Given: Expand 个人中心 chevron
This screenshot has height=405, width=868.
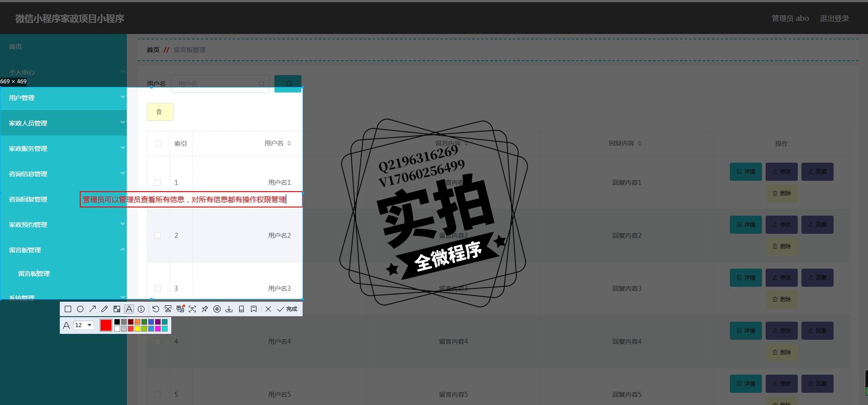Looking at the screenshot, I should coord(122,72).
